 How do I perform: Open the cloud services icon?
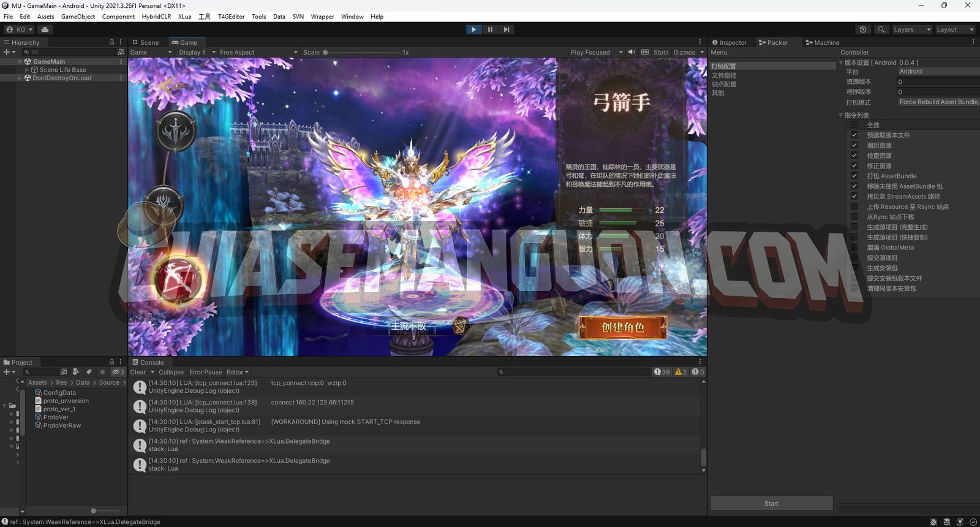point(45,29)
